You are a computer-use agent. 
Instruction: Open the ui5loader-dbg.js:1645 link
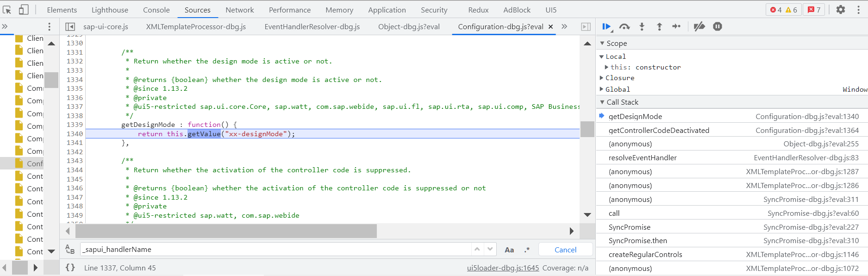click(503, 268)
